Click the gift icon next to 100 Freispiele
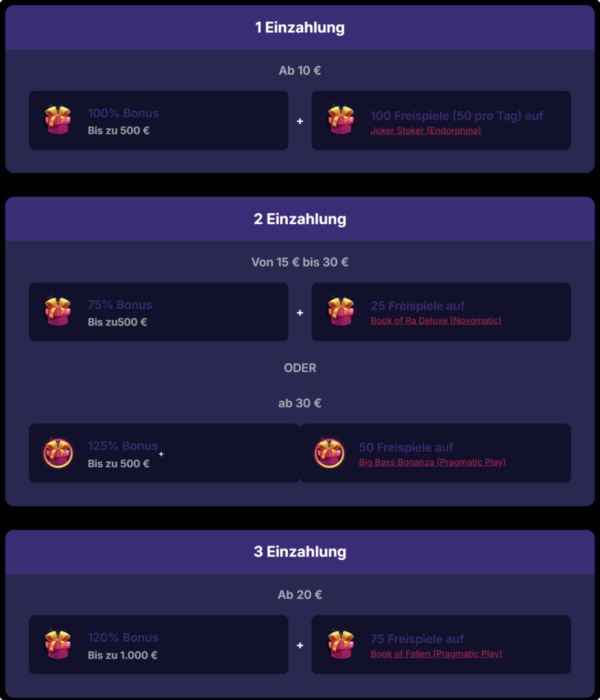600x700 pixels. pos(341,120)
